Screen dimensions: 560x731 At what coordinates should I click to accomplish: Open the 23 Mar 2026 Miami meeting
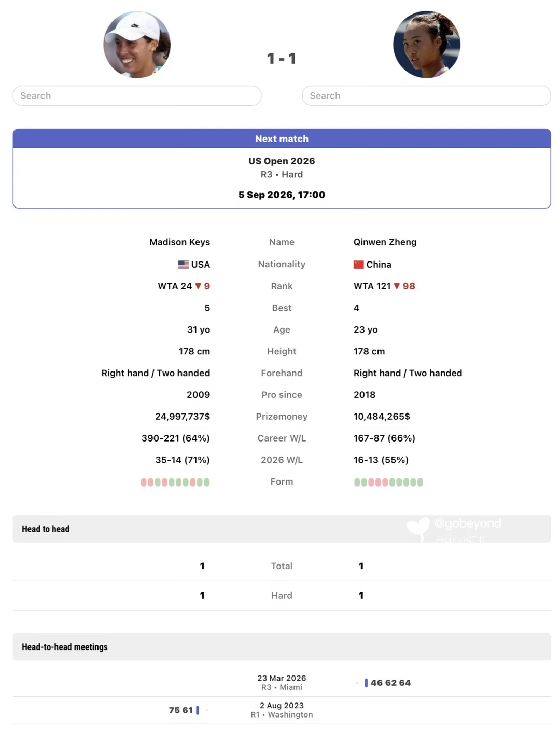(x=282, y=683)
